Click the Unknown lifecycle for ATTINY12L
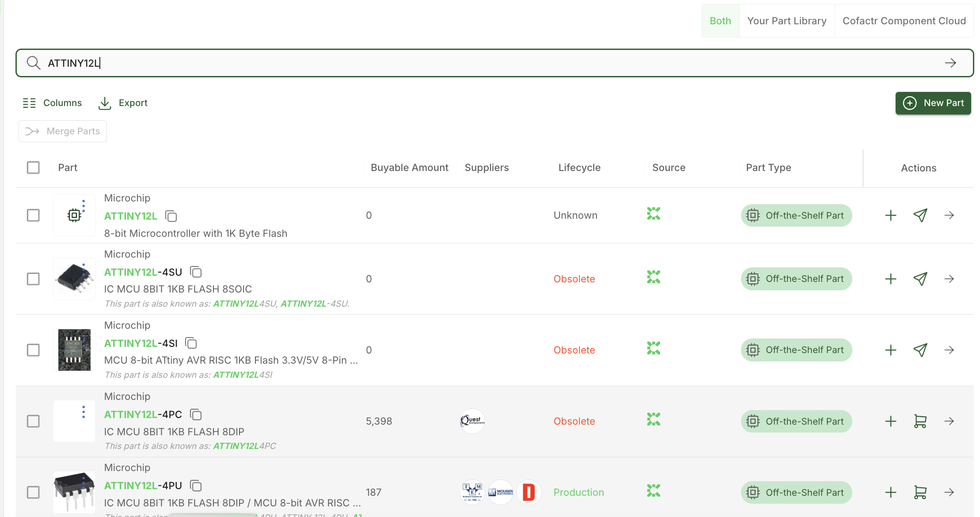Image resolution: width=980 pixels, height=517 pixels. (x=575, y=215)
